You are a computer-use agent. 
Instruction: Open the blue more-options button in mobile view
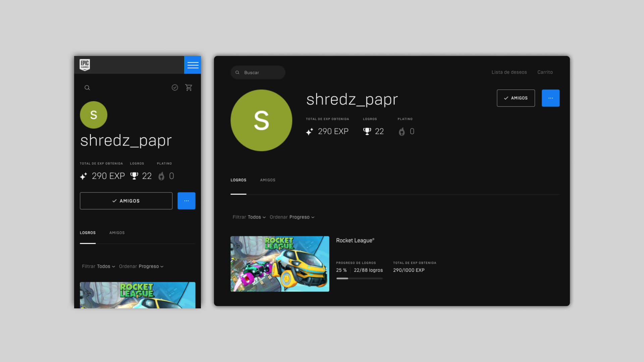tap(186, 201)
